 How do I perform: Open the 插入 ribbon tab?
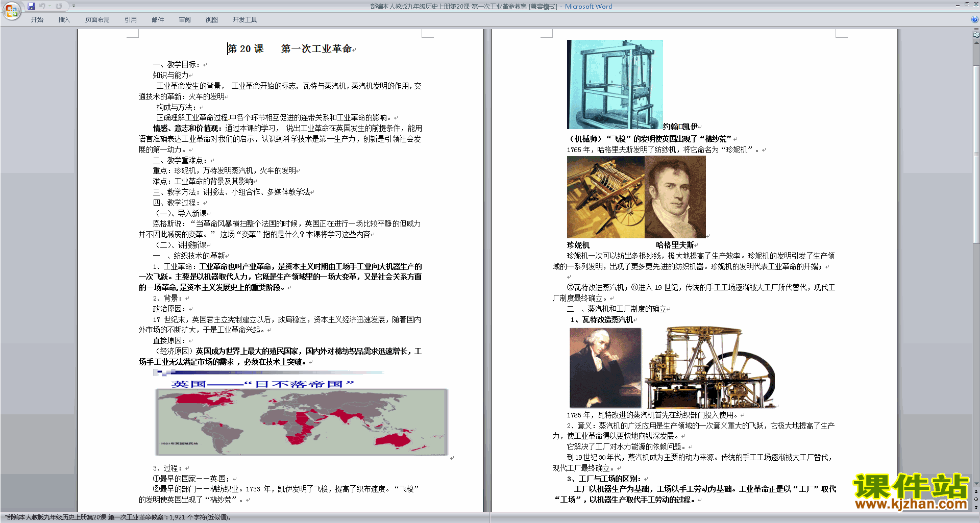pos(64,19)
